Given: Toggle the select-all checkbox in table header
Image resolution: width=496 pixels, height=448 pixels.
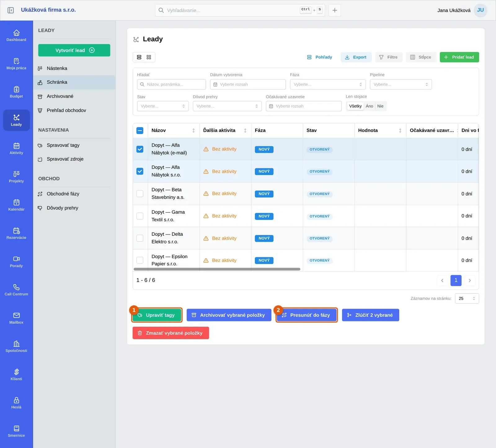Looking at the screenshot, I should tap(140, 131).
